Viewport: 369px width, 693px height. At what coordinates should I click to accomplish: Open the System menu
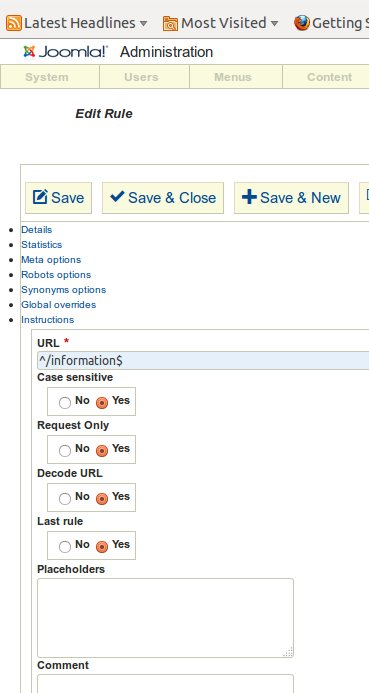pyautogui.click(x=47, y=77)
